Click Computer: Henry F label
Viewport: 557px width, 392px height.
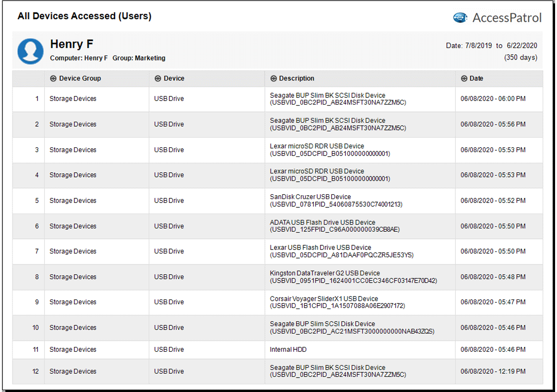click(x=79, y=58)
